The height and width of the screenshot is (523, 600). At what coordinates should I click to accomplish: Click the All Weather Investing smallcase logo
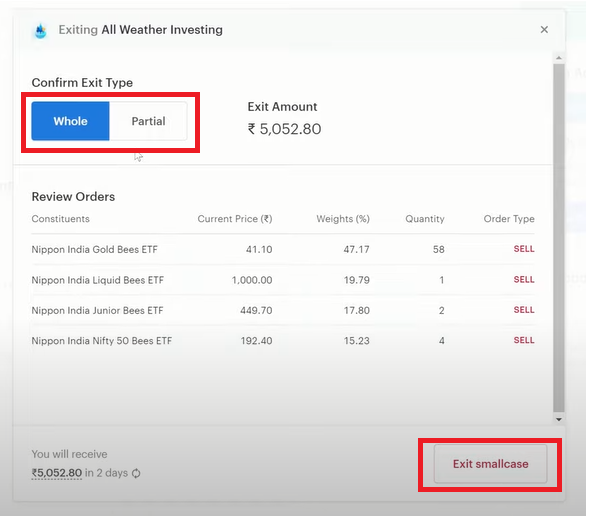point(41,31)
